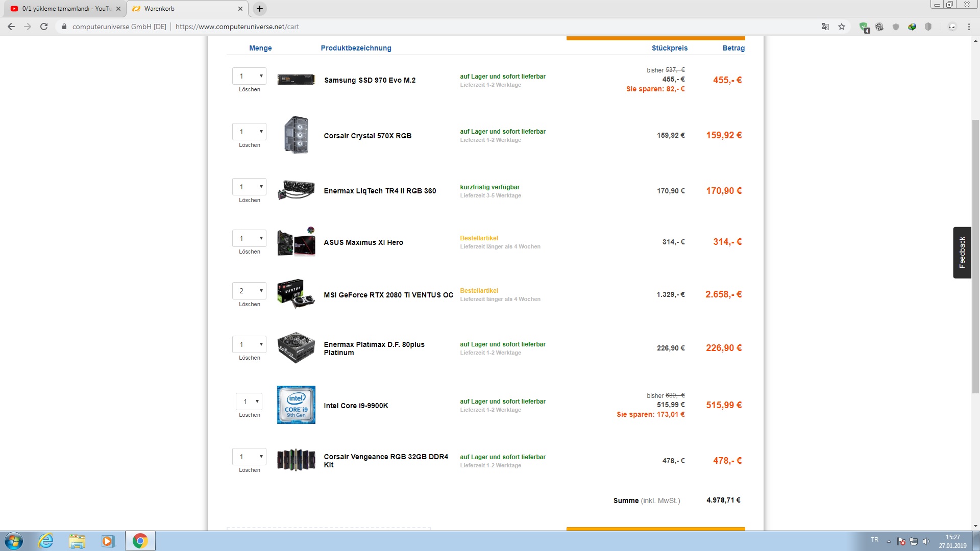Open the Google Translate icon in address bar
Screen dimensions: 980x551
pyautogui.click(x=825, y=27)
